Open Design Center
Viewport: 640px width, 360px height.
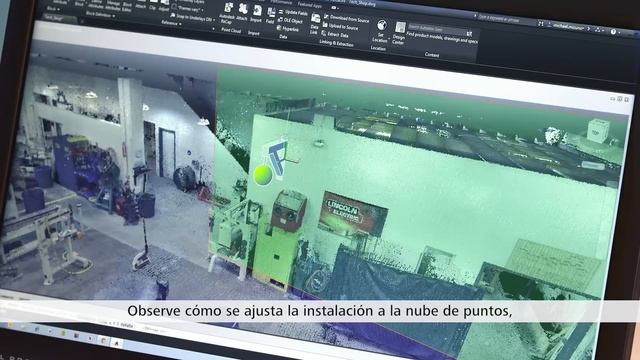click(399, 33)
